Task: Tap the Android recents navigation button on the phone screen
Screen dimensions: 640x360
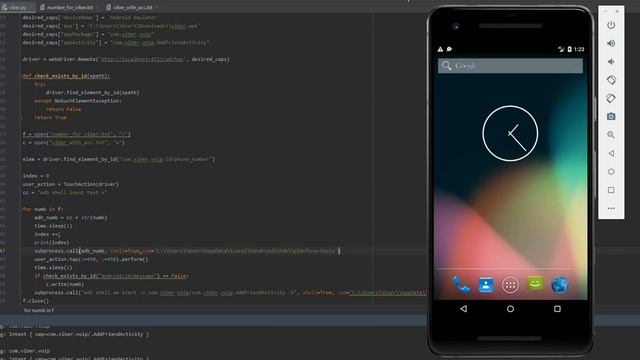Action: (x=557, y=309)
